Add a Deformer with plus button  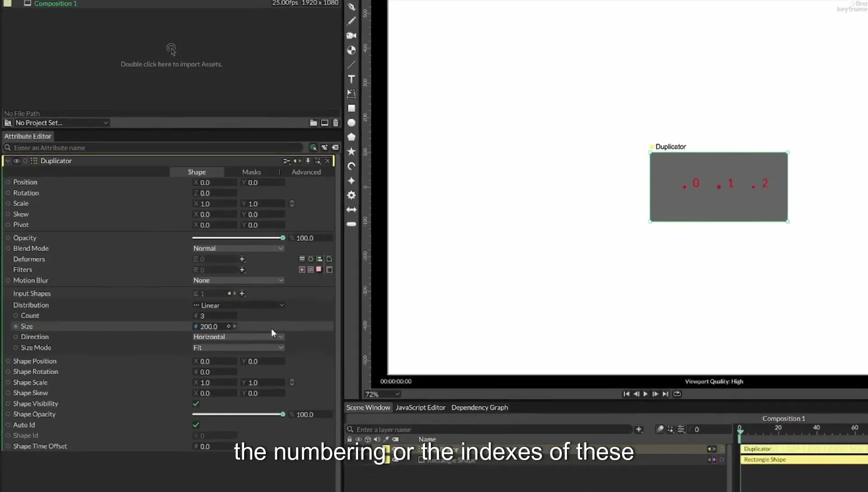(242, 259)
